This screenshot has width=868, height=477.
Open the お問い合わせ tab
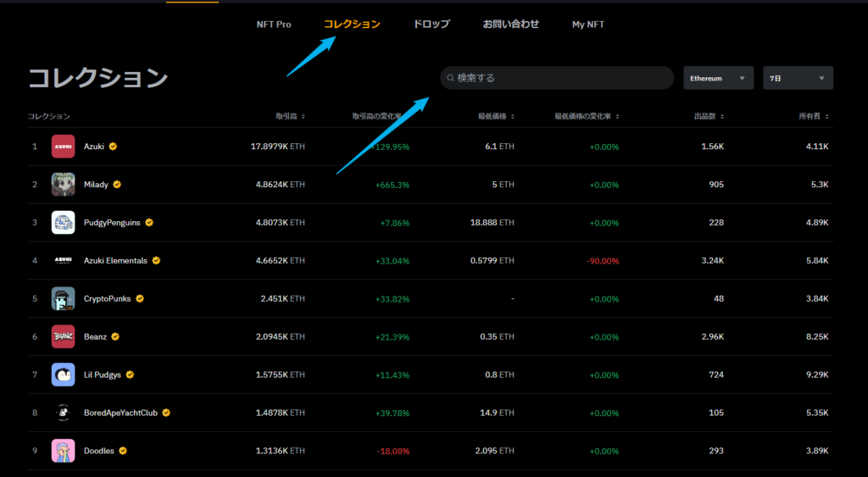(511, 25)
